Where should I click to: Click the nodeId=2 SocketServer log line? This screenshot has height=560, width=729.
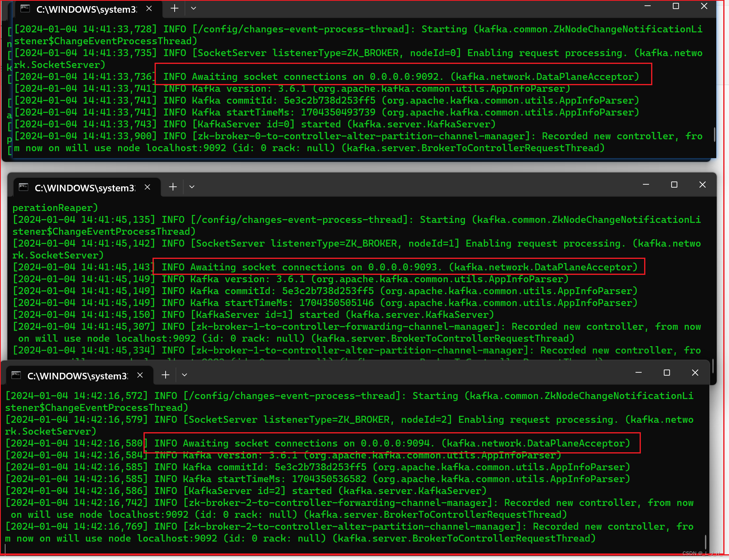[x=349, y=426]
